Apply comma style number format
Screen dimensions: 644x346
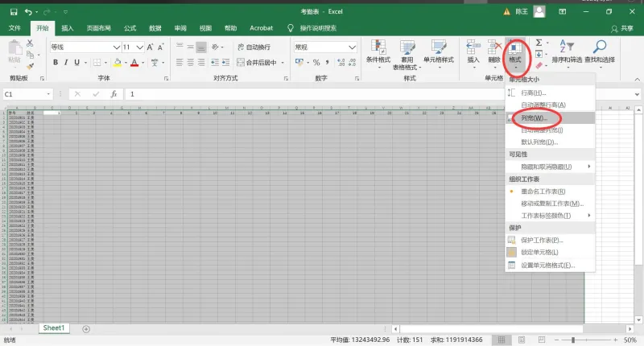(x=328, y=63)
